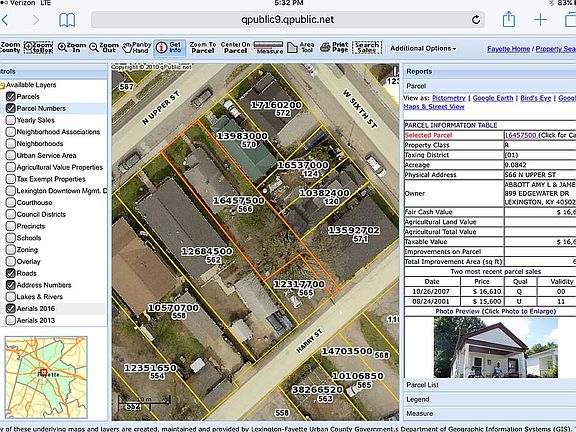Click parcel 10570700 on the map

point(173,308)
